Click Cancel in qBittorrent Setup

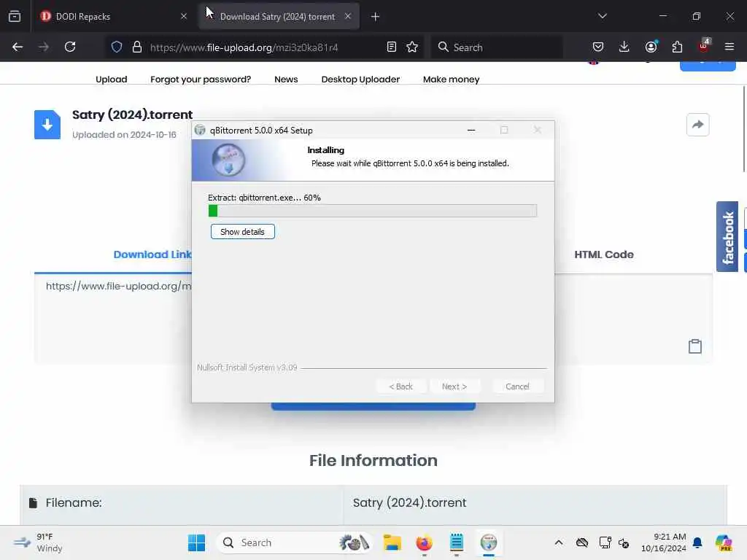(517, 386)
